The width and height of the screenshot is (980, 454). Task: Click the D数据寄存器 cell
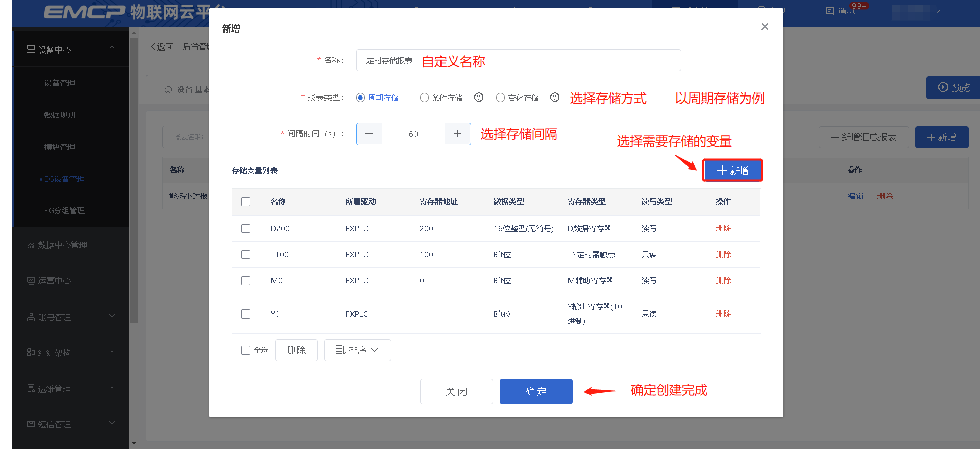589,228
